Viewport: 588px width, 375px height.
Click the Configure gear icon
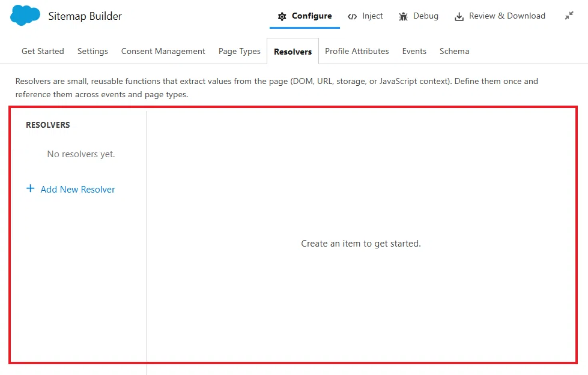tap(282, 16)
